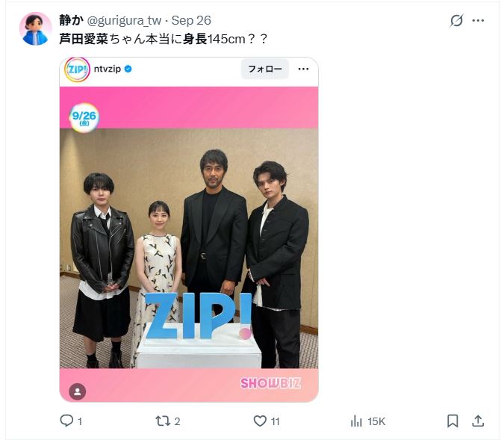Open the ntvzip account name
This screenshot has width=504, height=440.
108,69
